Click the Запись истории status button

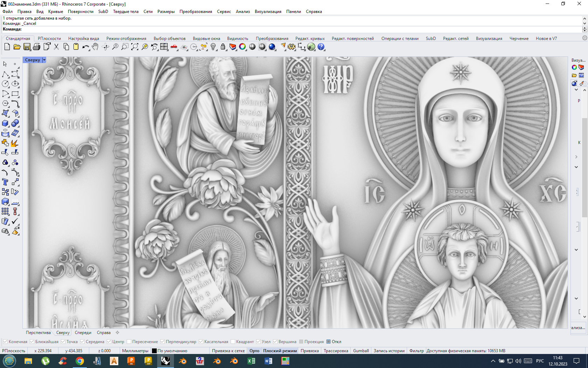click(x=389, y=351)
